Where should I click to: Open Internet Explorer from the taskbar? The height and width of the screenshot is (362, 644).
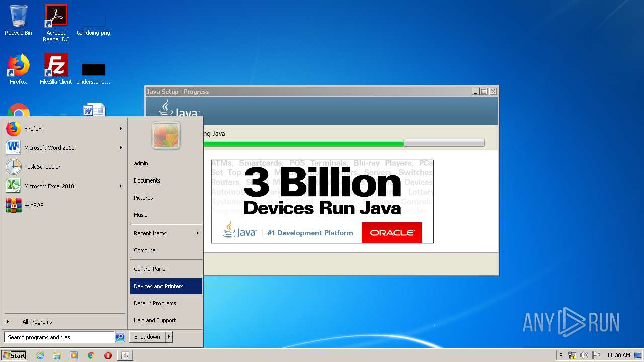pyautogui.click(x=40, y=355)
